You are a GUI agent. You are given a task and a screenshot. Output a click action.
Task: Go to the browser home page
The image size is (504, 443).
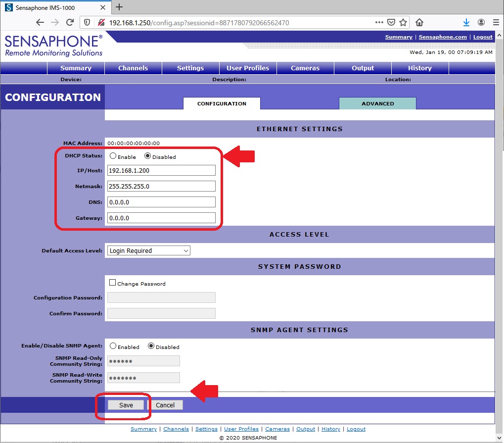tap(419, 22)
